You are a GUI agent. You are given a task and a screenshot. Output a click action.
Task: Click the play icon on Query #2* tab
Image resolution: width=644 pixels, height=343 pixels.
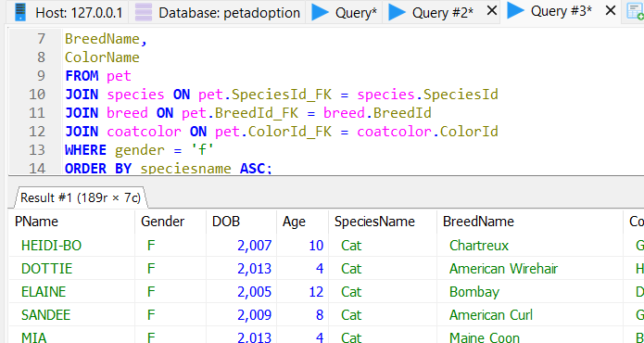pyautogui.click(x=398, y=12)
